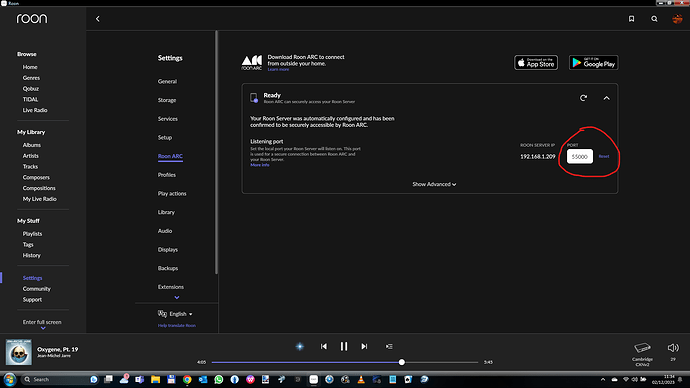Open My Live Radio
The width and height of the screenshot is (690, 388).
(40, 199)
